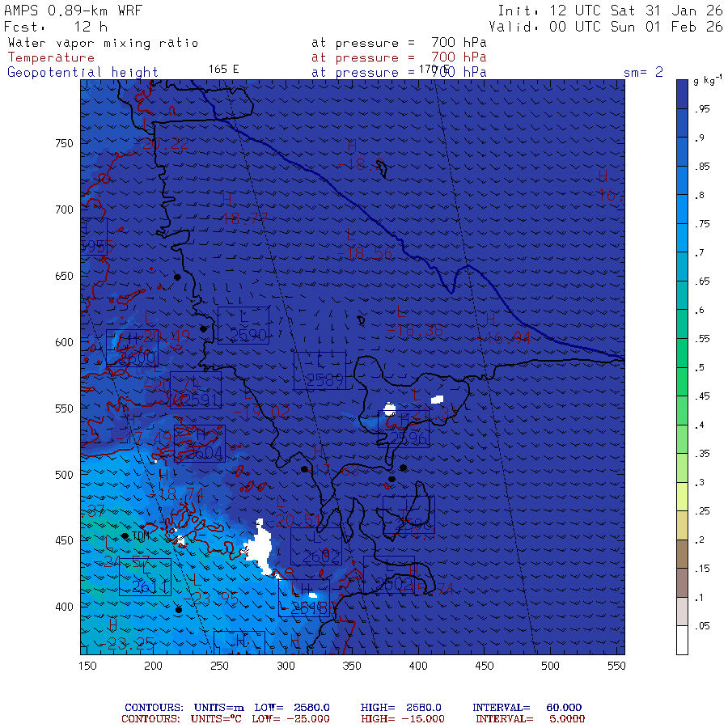Viewport: 728px width, 728px height.
Task: Click the 'Valid: 00 UTC Sun 01 Feb 26' line
Action: (605, 27)
